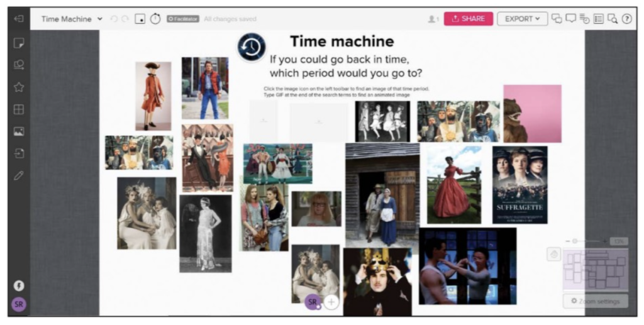
Task: Click the list view icon in top bar
Action: pyautogui.click(x=599, y=19)
